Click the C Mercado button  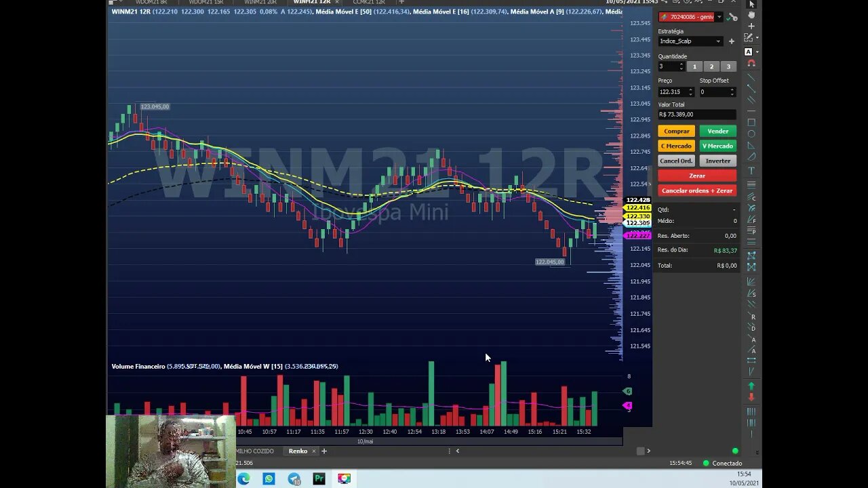coord(676,146)
